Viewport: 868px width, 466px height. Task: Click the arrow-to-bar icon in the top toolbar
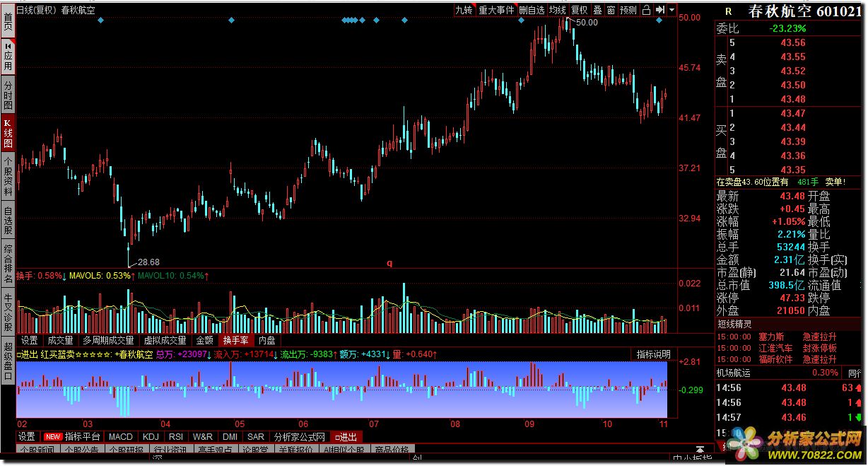click(x=660, y=10)
